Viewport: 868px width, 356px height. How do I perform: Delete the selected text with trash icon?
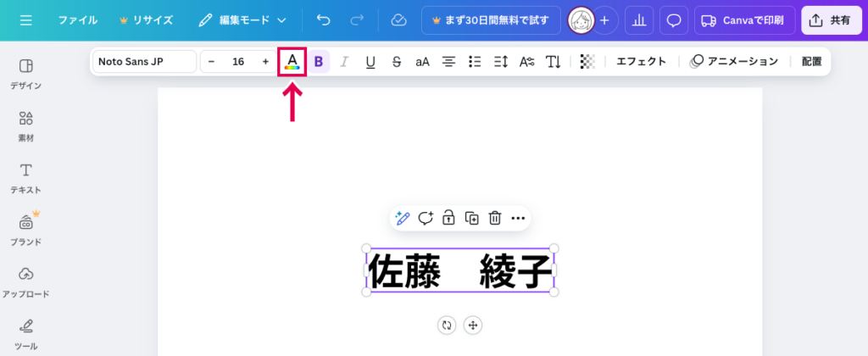(x=495, y=218)
